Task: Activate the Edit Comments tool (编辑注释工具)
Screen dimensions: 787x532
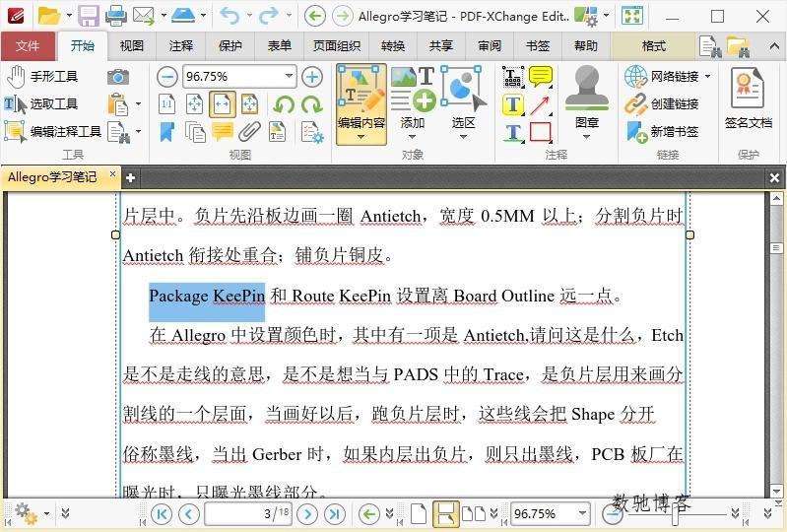Action: tap(53, 131)
